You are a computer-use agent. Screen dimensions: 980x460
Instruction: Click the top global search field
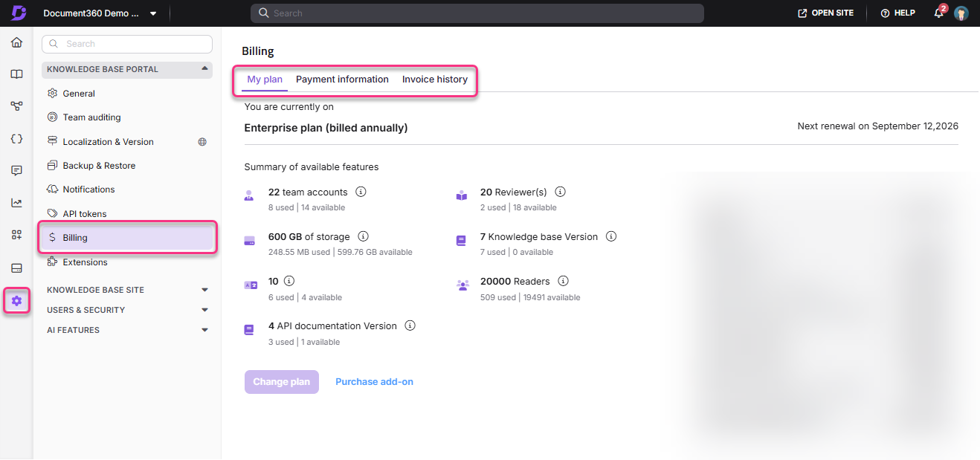point(477,13)
